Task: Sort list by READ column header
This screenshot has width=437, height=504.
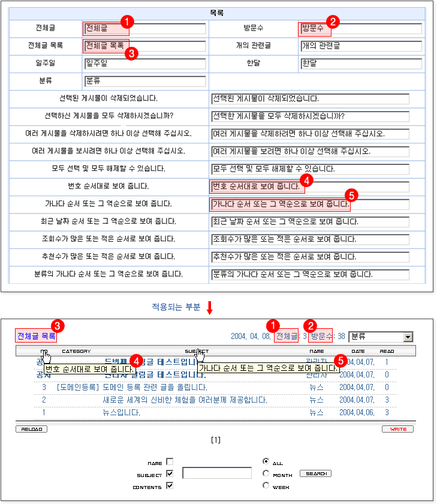Action: (387, 351)
